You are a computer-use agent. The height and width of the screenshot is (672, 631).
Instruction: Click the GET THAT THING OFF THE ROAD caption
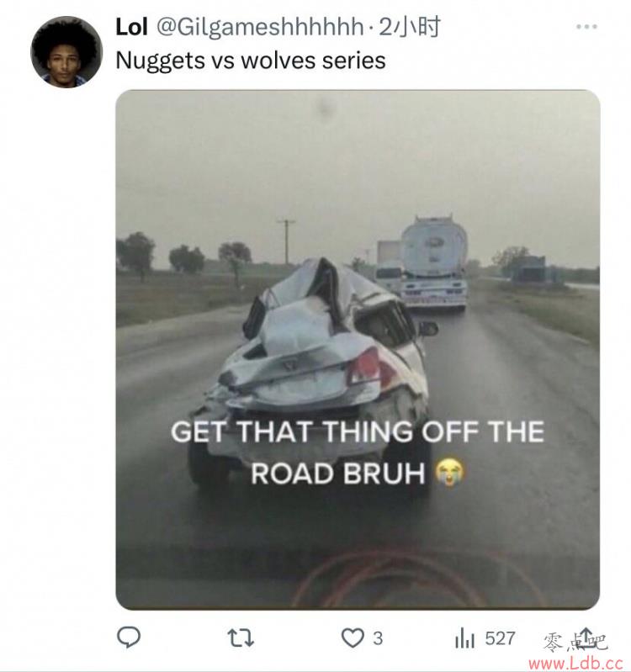point(358,452)
